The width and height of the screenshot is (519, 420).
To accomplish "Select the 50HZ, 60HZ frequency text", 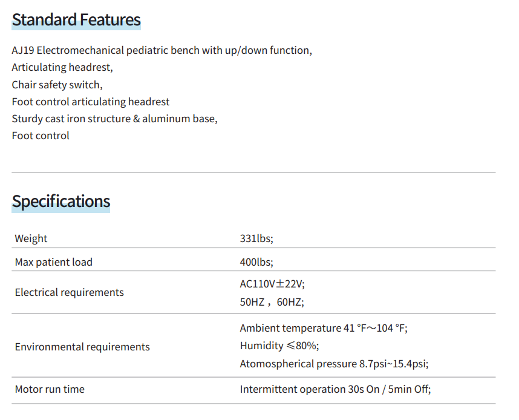I will point(272,302).
